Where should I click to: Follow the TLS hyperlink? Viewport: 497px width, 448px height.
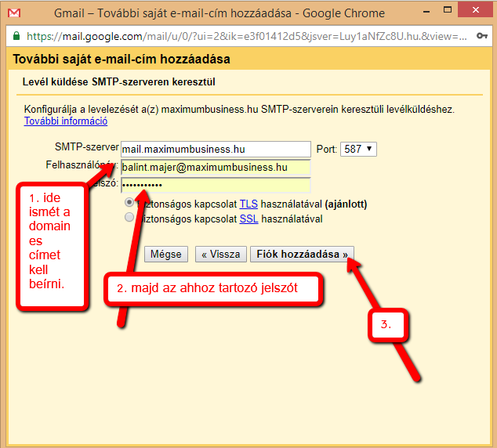point(248,204)
